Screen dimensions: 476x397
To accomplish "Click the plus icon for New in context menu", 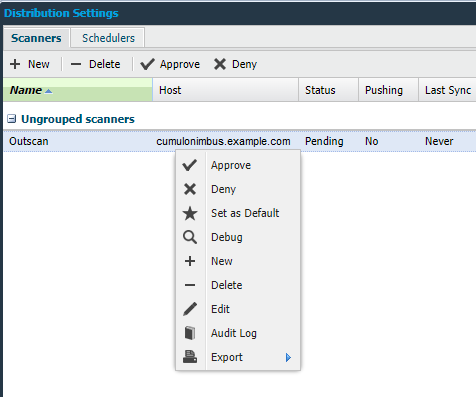I will point(190,261).
